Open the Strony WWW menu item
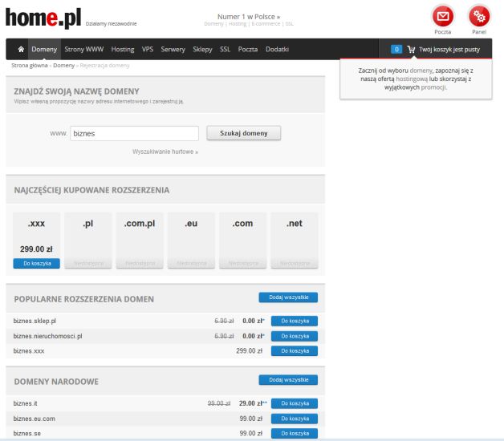 coord(84,49)
